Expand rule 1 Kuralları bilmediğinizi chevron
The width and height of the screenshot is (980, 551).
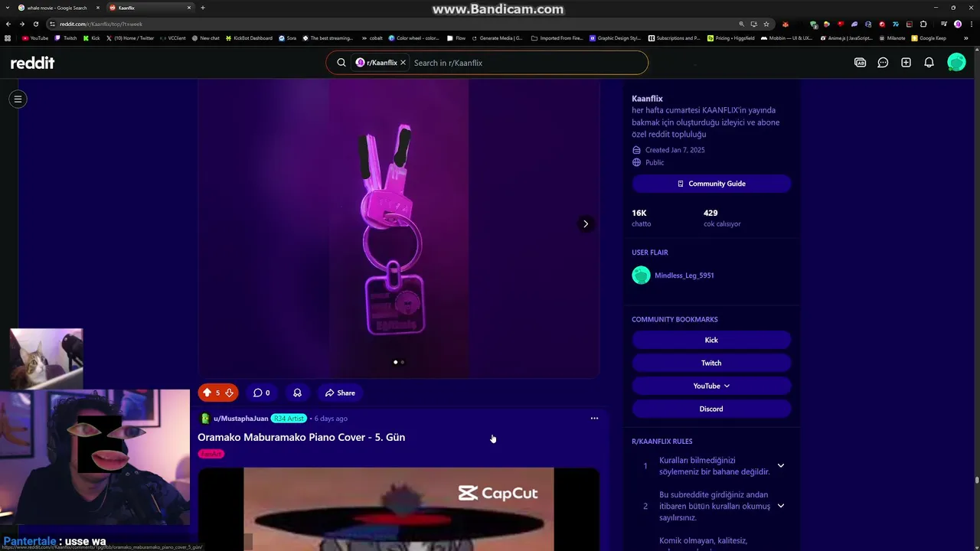point(781,465)
